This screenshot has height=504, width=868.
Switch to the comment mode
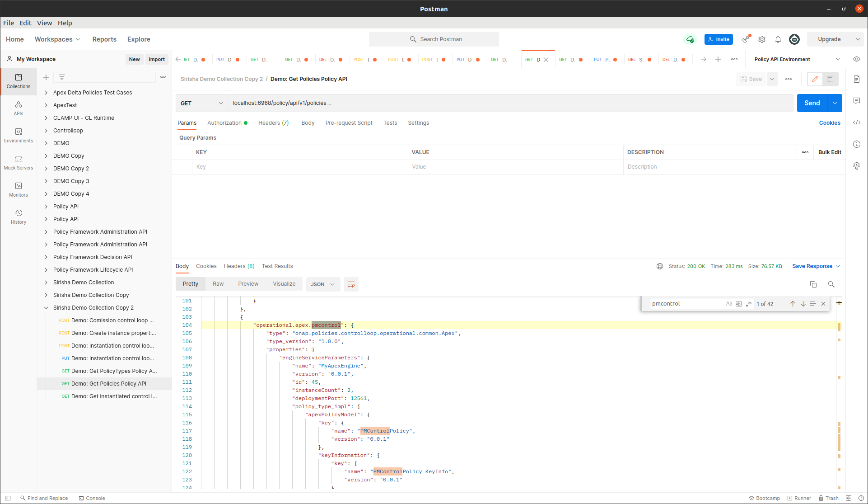click(x=830, y=79)
